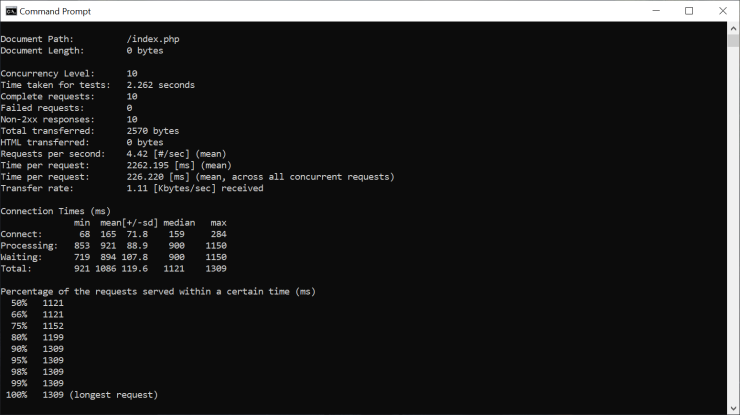Click the scrollbar down arrow
Viewport: 740px width, 415px height.
[733, 408]
